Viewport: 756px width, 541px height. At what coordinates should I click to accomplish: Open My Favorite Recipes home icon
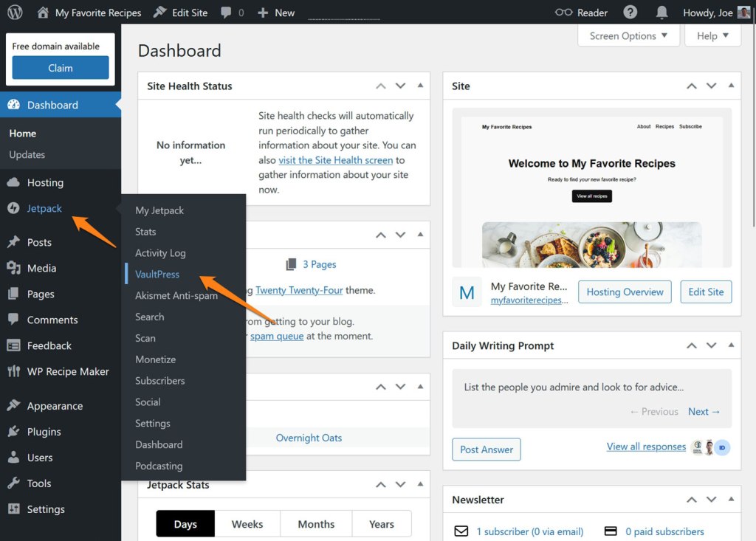(x=43, y=13)
